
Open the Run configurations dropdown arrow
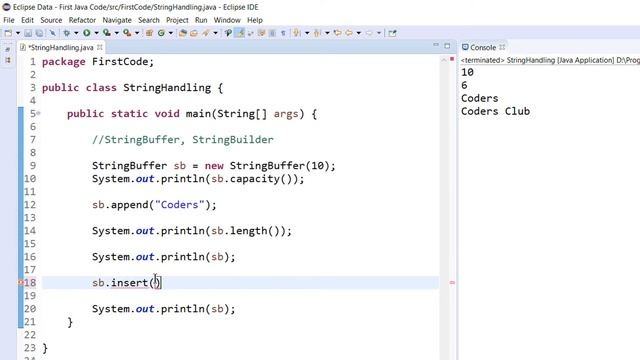(96, 33)
